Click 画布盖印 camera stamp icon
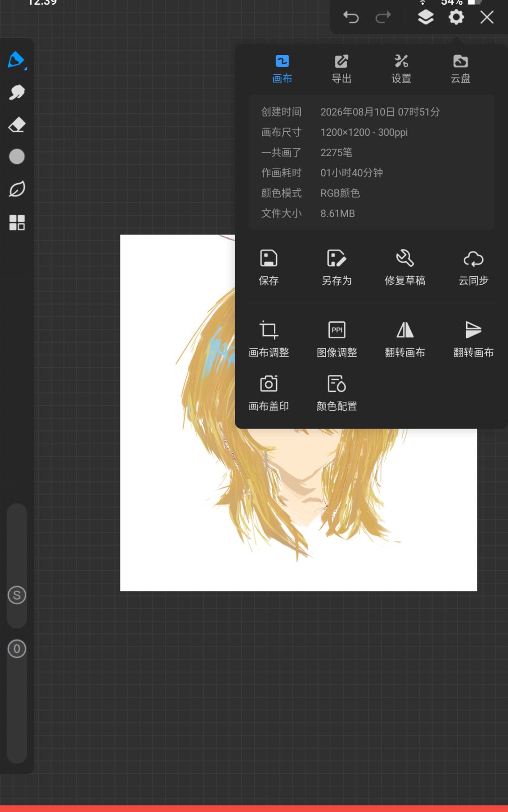Image resolution: width=508 pixels, height=812 pixels. pos(269,393)
